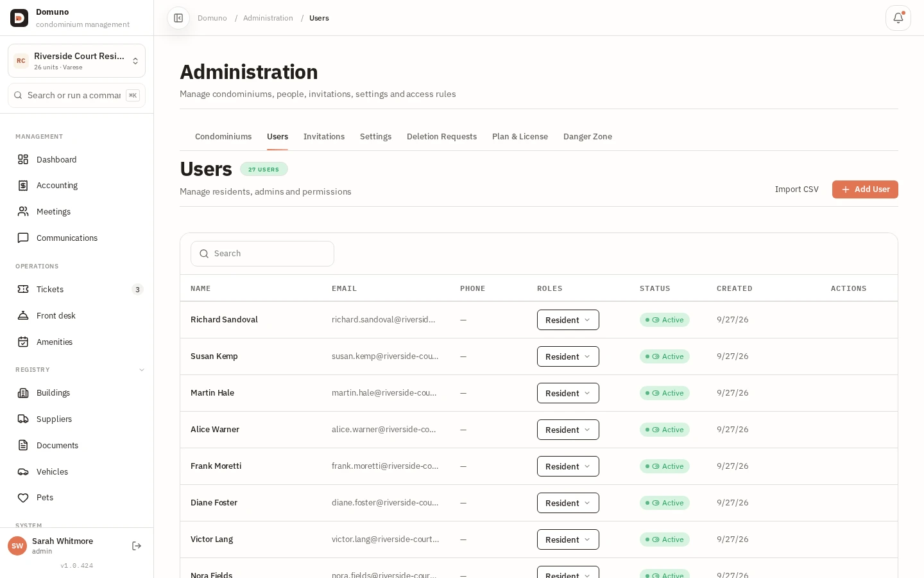This screenshot has width=924, height=578.
Task: Click the Tickets count badge 3
Action: pyautogui.click(x=137, y=290)
